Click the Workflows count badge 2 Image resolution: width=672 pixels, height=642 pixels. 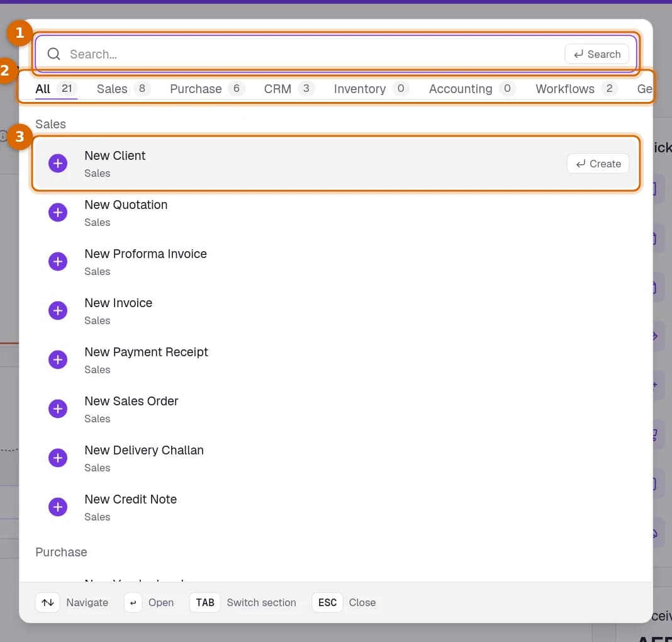click(609, 89)
